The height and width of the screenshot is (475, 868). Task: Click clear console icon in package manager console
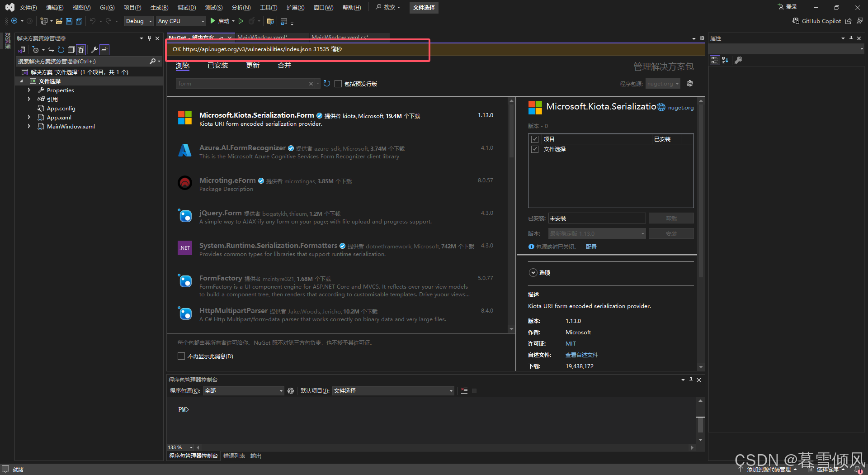pyautogui.click(x=464, y=391)
